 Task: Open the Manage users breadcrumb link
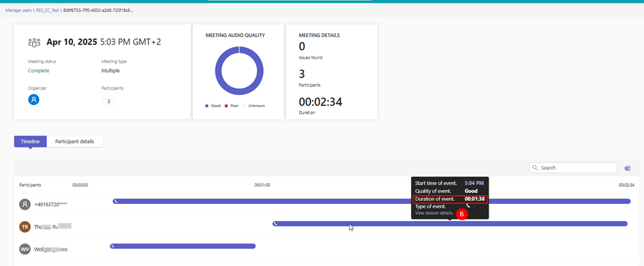pyautogui.click(x=18, y=10)
